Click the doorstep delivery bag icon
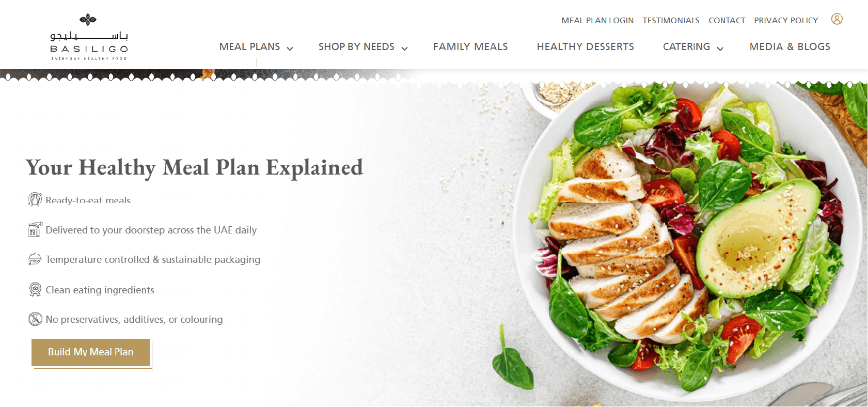 35,229
